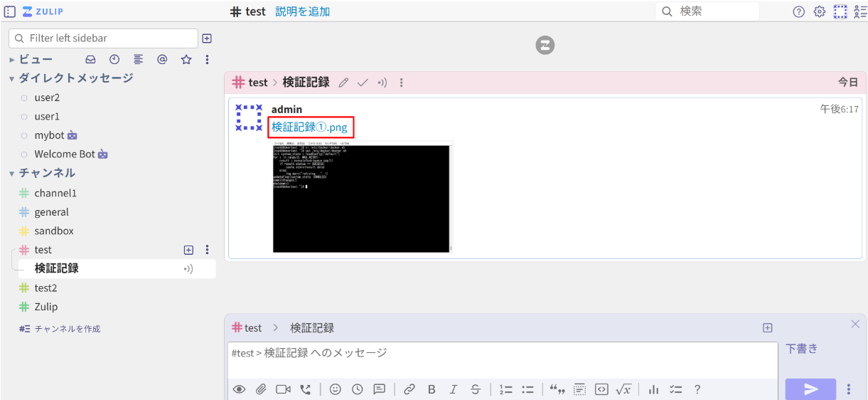Click the message text area in compose box

point(503,360)
